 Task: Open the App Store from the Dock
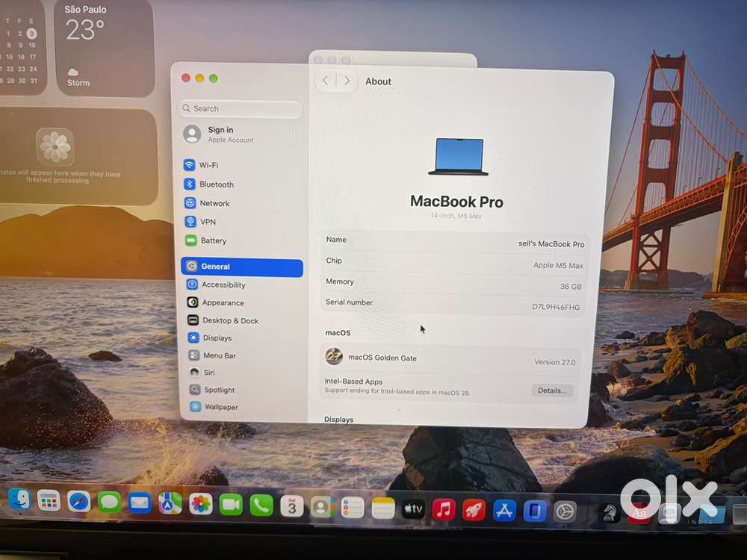point(504,512)
